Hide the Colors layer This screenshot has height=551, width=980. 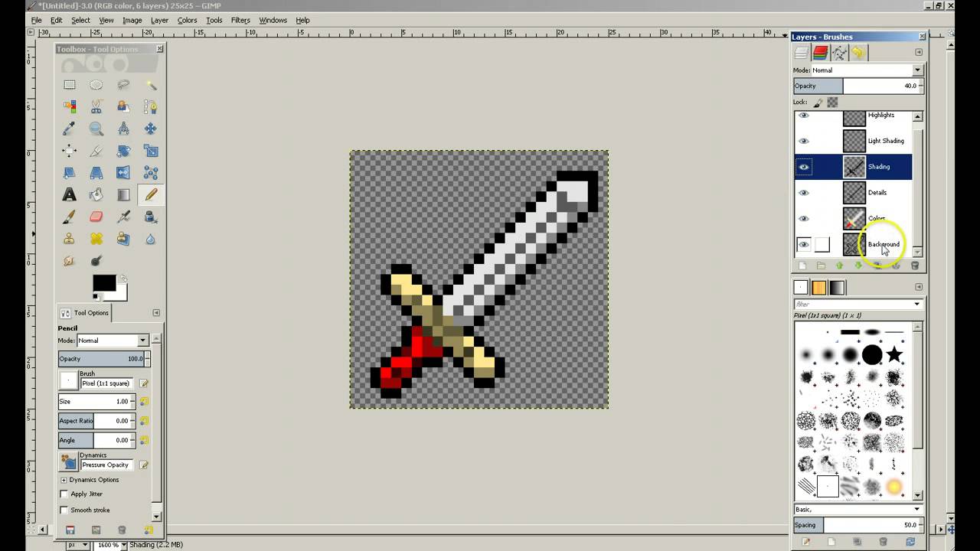coord(804,219)
